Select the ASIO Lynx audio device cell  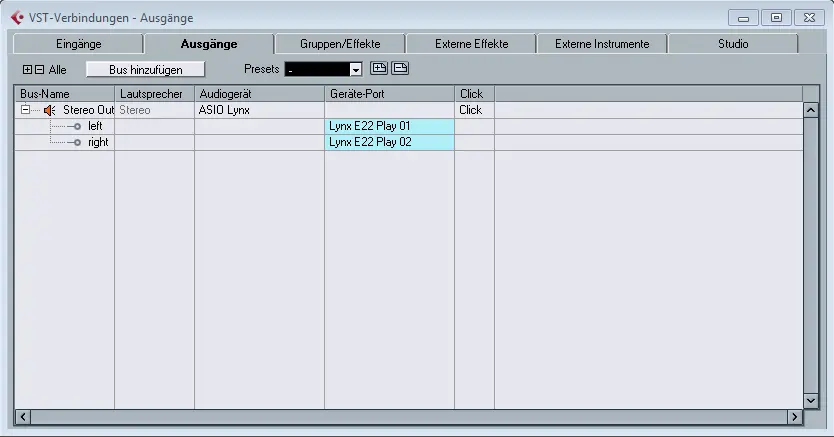tap(259, 110)
